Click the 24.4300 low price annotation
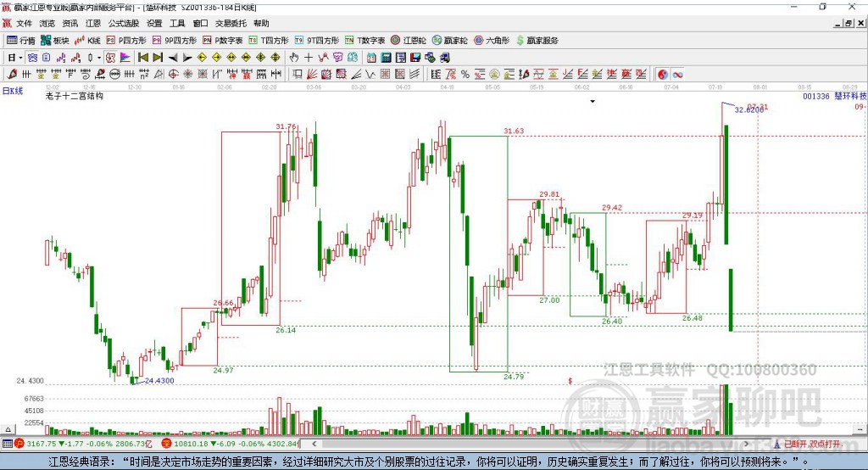The height and width of the screenshot is (470, 868). (159, 381)
